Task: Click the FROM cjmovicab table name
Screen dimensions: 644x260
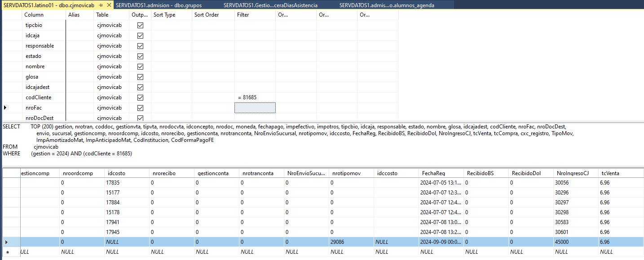Action: [x=46, y=147]
